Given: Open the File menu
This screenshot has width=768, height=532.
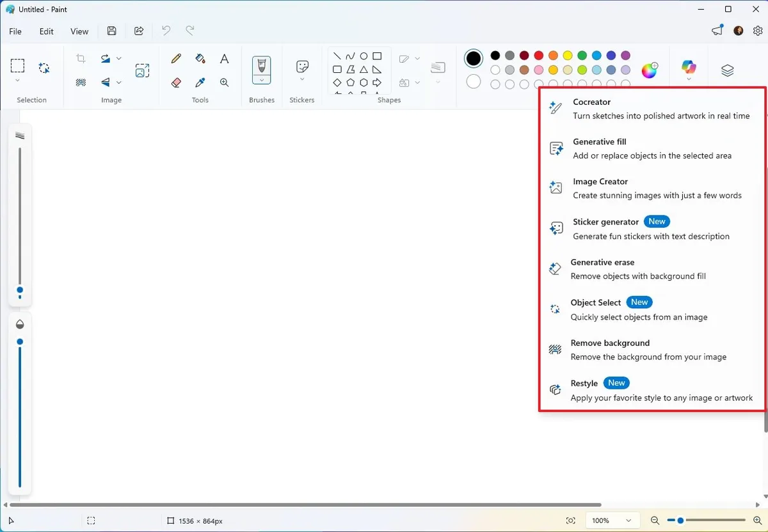Looking at the screenshot, I should coord(15,31).
